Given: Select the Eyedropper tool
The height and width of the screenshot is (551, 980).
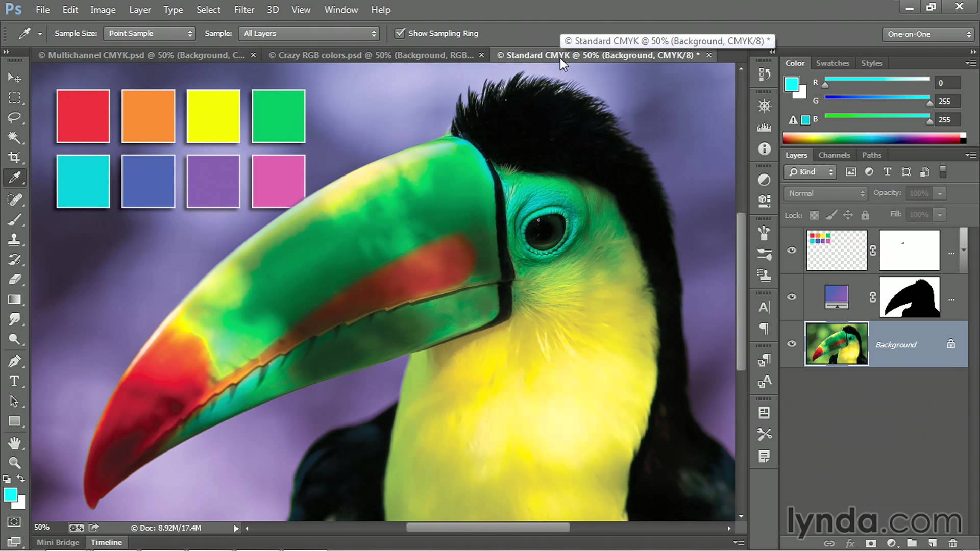Looking at the screenshot, I should (x=15, y=177).
